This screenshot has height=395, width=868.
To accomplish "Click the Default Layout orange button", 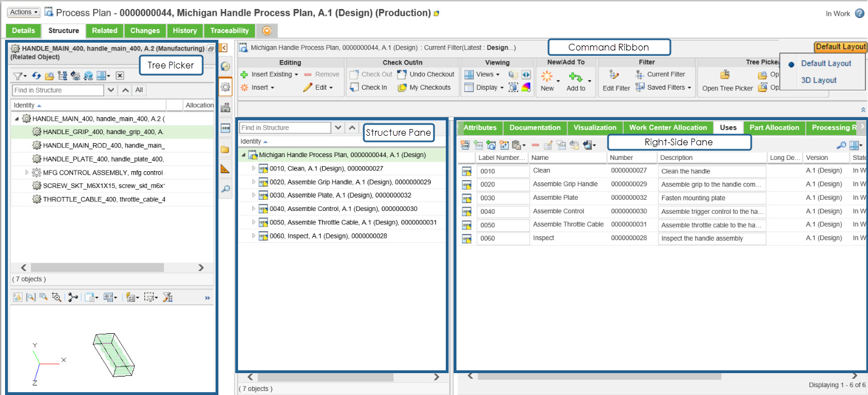I will point(840,47).
